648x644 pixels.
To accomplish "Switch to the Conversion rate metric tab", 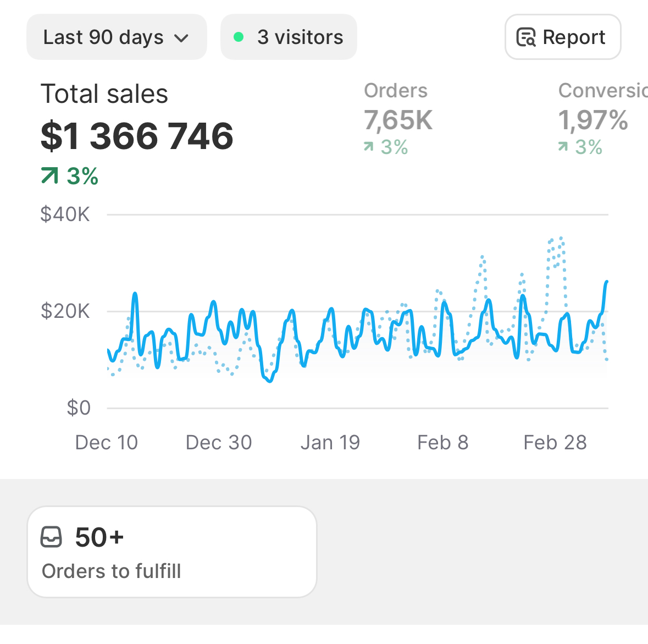I will click(x=602, y=119).
